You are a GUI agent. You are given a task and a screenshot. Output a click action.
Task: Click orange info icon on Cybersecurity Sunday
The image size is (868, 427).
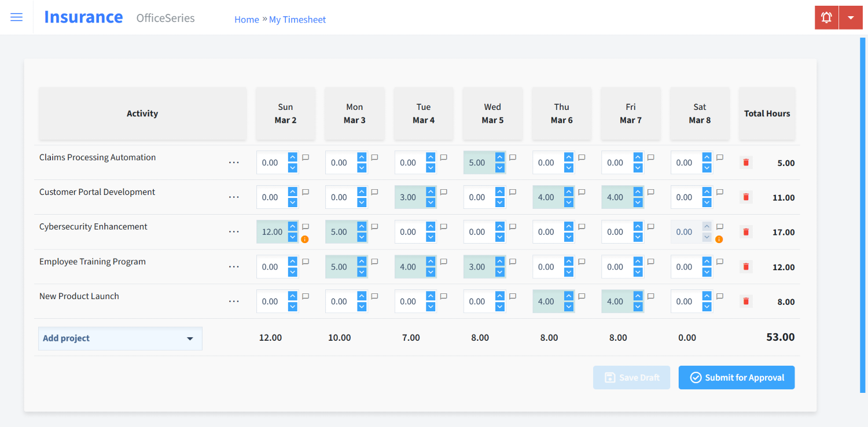click(305, 239)
